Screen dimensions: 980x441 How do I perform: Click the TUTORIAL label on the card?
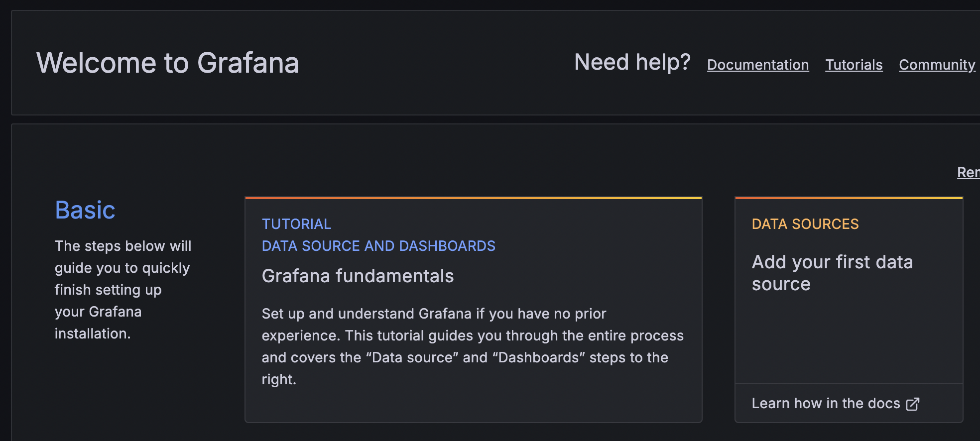tap(296, 224)
